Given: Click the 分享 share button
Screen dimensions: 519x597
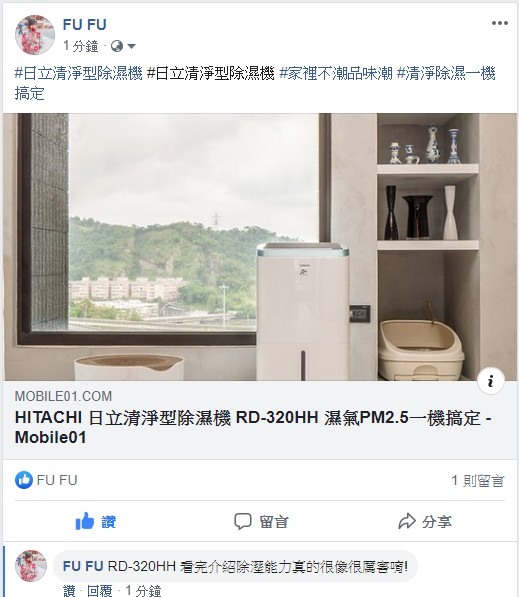Looking at the screenshot, I should pos(425,521).
